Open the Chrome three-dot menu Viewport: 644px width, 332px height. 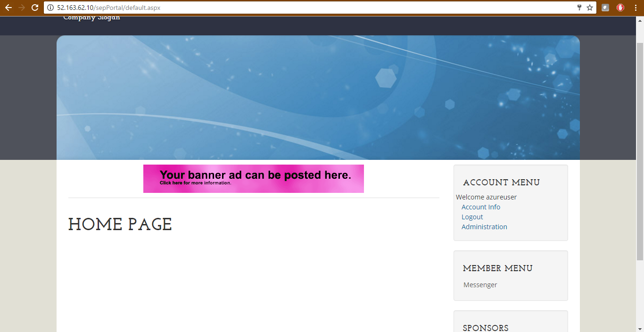click(x=636, y=8)
